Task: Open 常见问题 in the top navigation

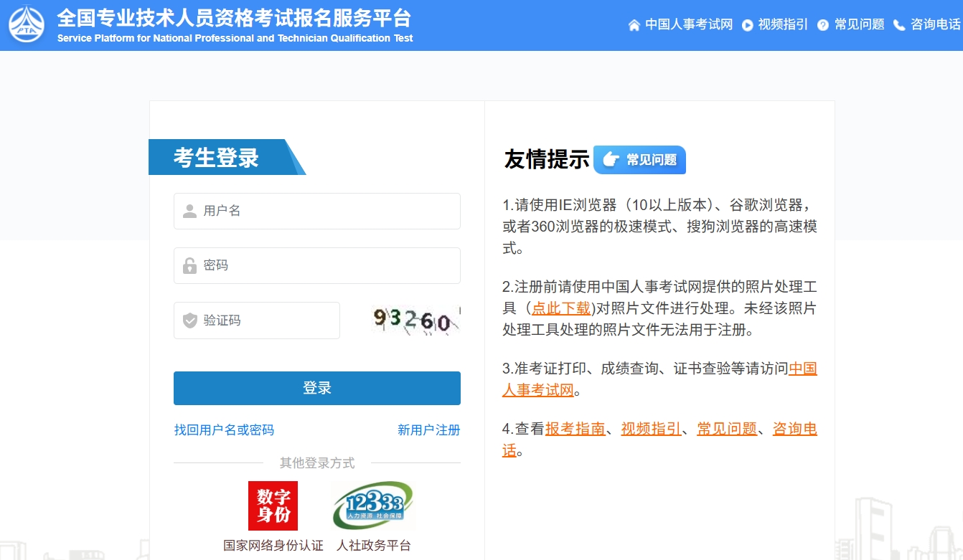Action: point(859,24)
